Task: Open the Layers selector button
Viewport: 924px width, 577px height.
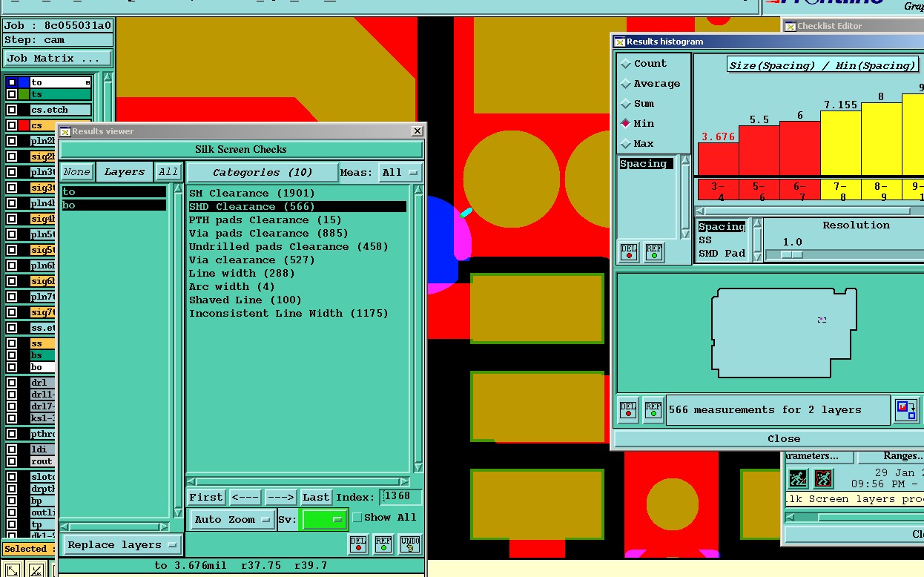Action: click(125, 172)
